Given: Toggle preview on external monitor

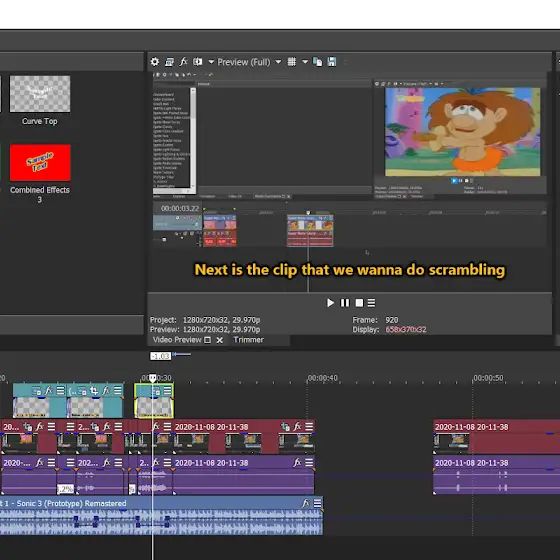Looking at the screenshot, I should [169, 62].
